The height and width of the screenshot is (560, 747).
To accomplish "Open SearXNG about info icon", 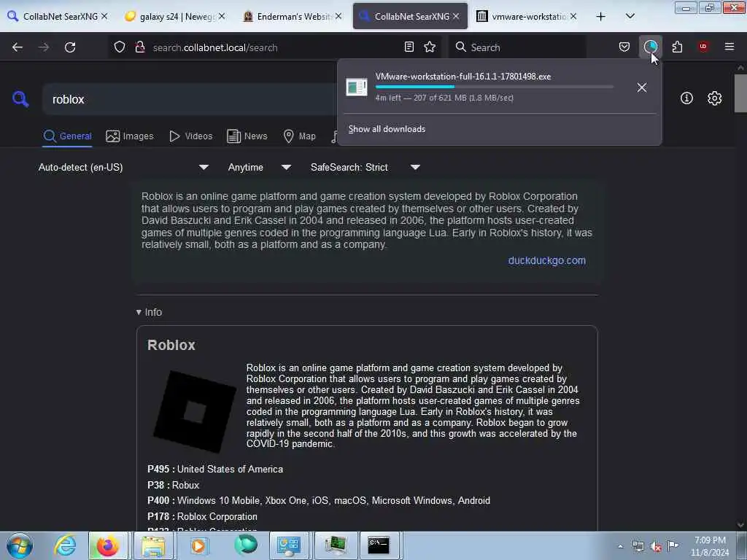I will tap(686, 98).
